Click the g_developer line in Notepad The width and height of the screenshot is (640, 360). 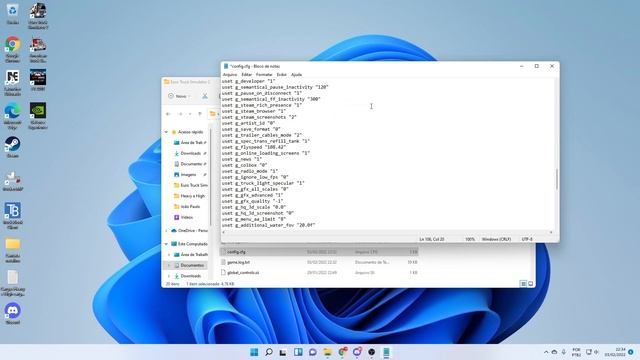tap(249, 81)
